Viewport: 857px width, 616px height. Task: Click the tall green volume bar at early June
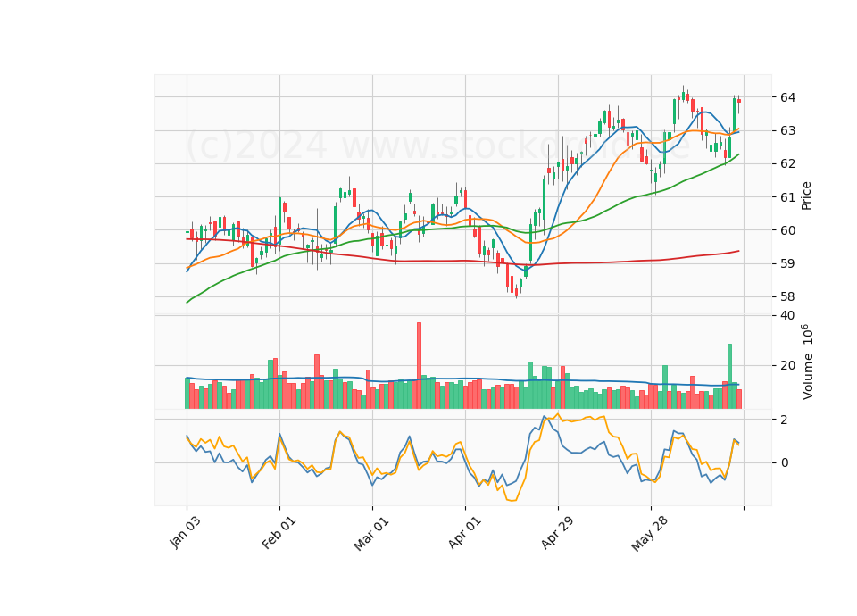(665, 387)
